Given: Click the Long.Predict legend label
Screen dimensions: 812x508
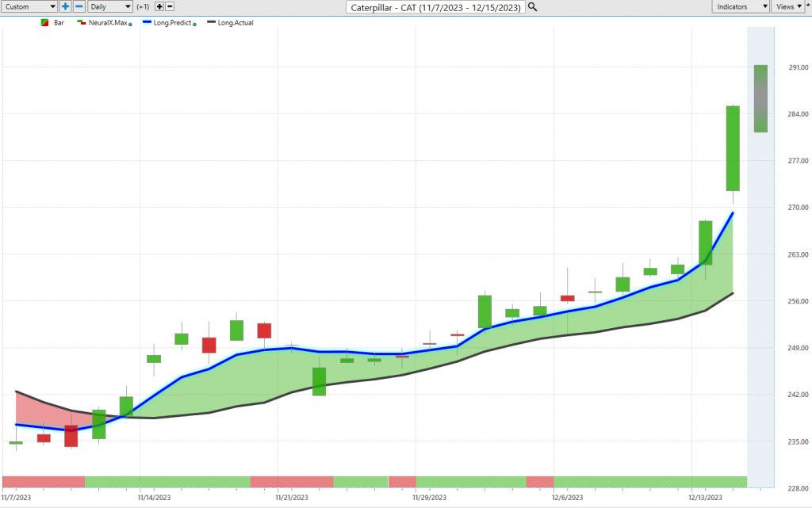Looking at the screenshot, I should [172, 23].
